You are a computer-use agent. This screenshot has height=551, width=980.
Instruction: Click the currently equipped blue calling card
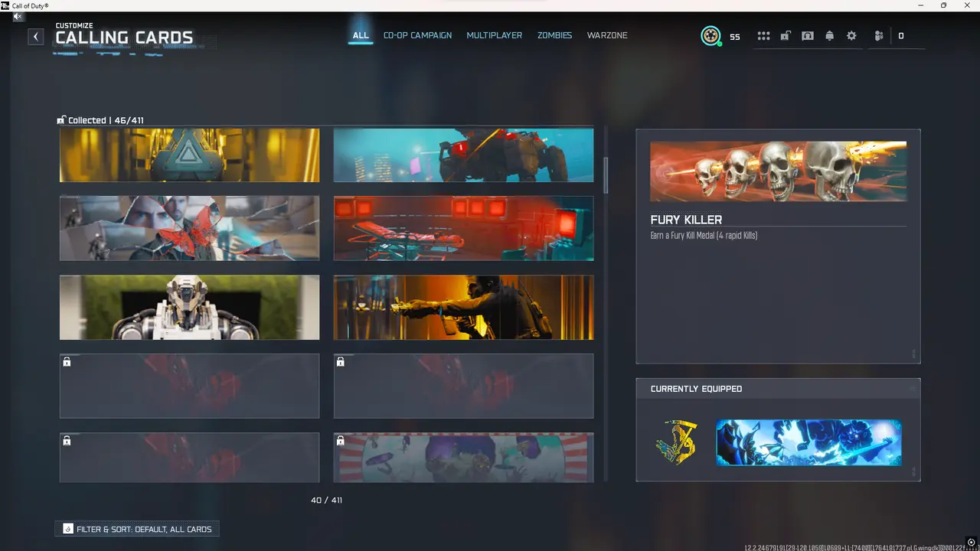point(808,442)
